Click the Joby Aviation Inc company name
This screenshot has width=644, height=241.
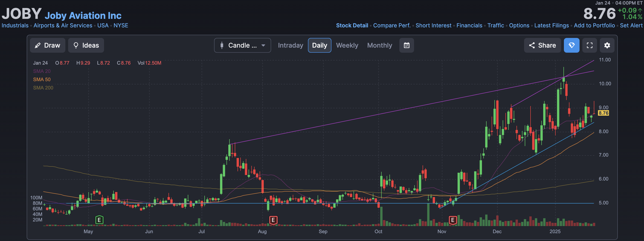pos(83,15)
